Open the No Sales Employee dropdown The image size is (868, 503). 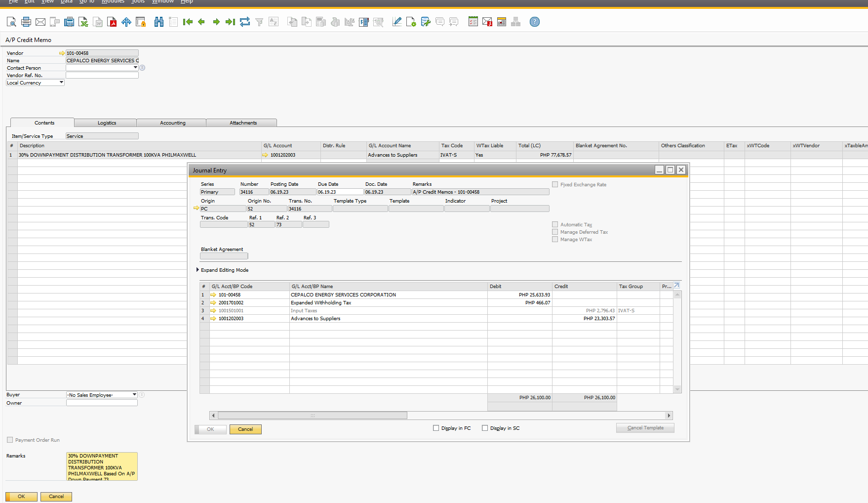(x=134, y=394)
